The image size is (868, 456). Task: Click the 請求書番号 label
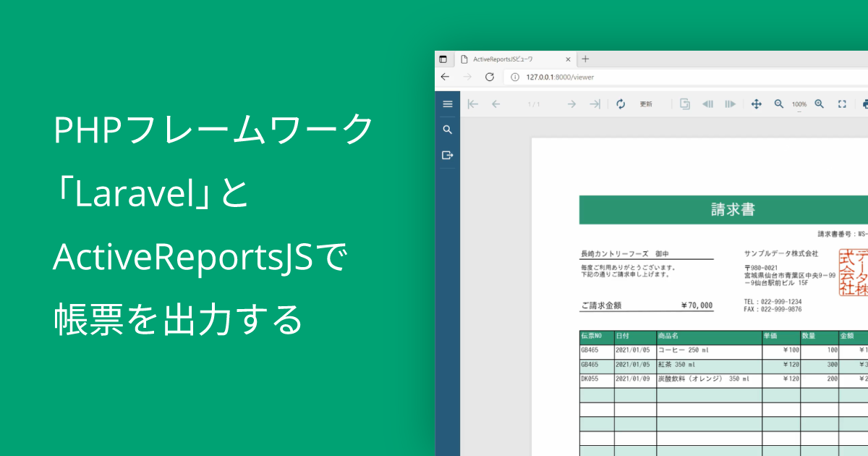[x=833, y=234]
